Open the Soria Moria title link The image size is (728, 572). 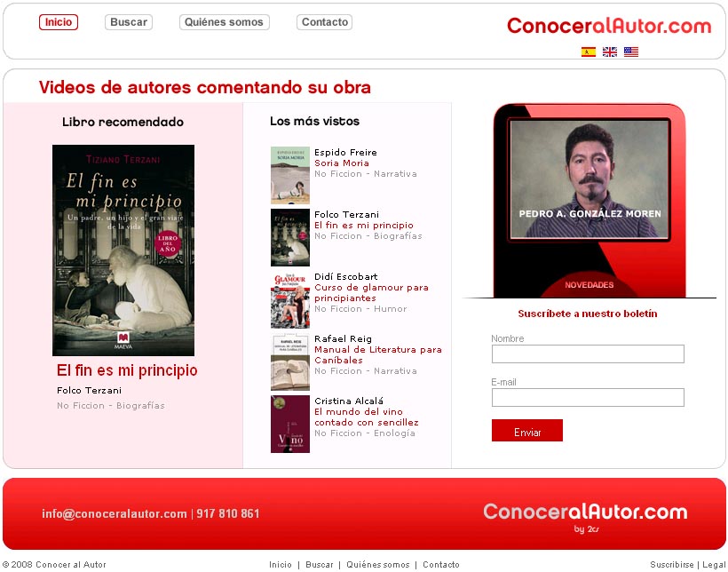pos(342,163)
